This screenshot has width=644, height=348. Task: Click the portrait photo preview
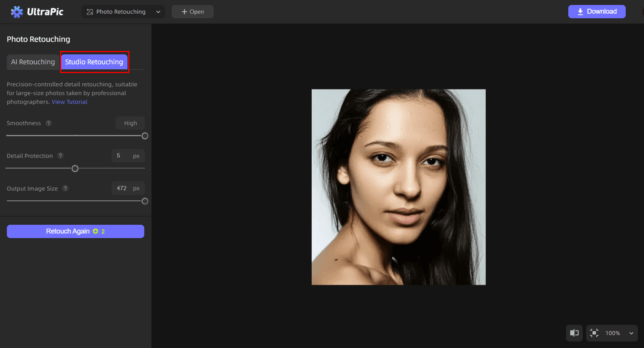(399, 187)
